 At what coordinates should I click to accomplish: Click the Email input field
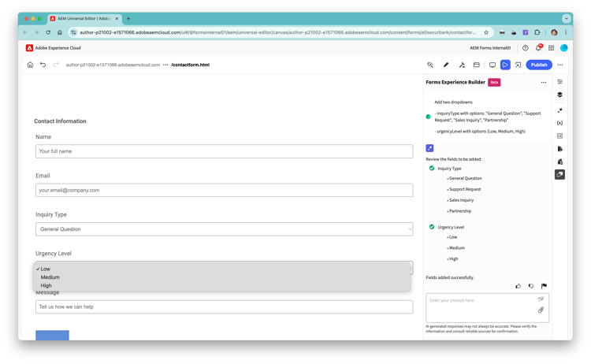225,191
